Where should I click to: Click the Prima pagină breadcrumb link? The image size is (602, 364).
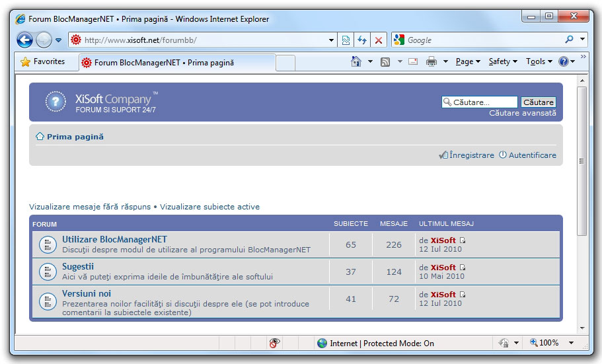[x=75, y=137]
